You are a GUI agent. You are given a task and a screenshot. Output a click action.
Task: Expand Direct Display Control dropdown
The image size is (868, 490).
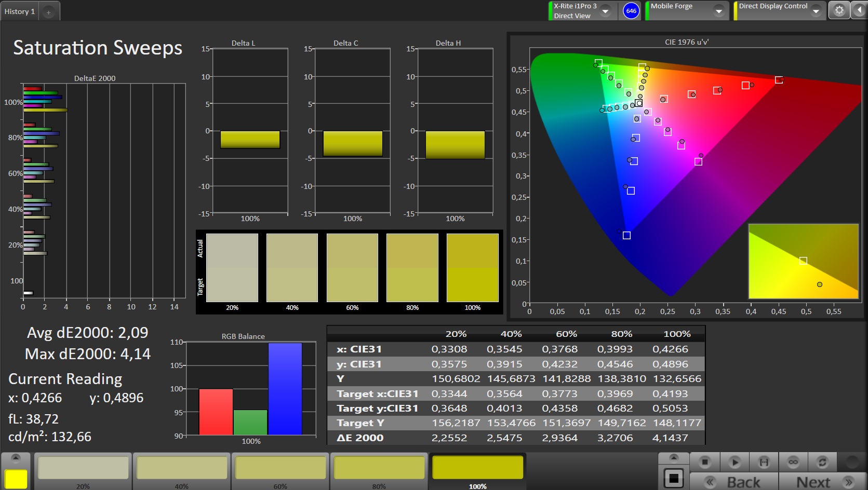(x=816, y=11)
